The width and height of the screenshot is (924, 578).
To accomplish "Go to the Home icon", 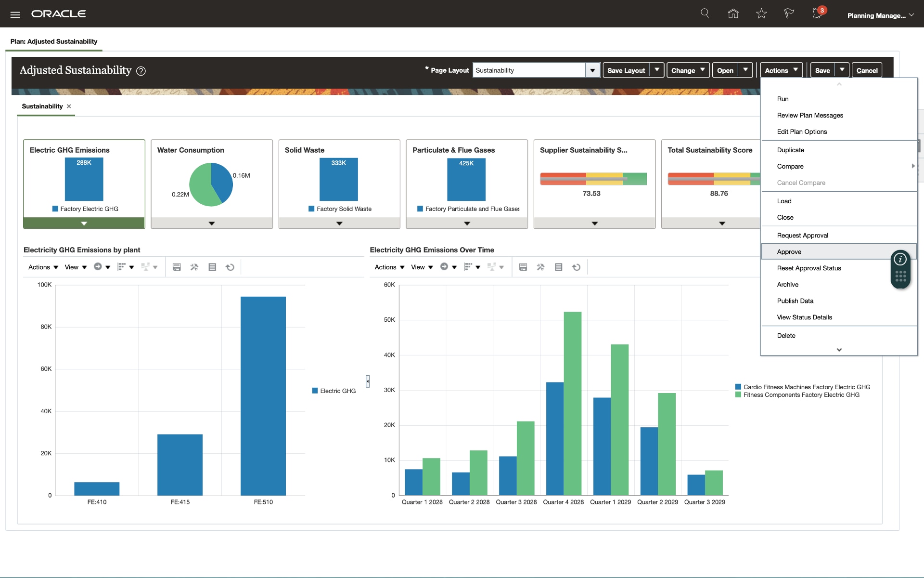I will [733, 13].
